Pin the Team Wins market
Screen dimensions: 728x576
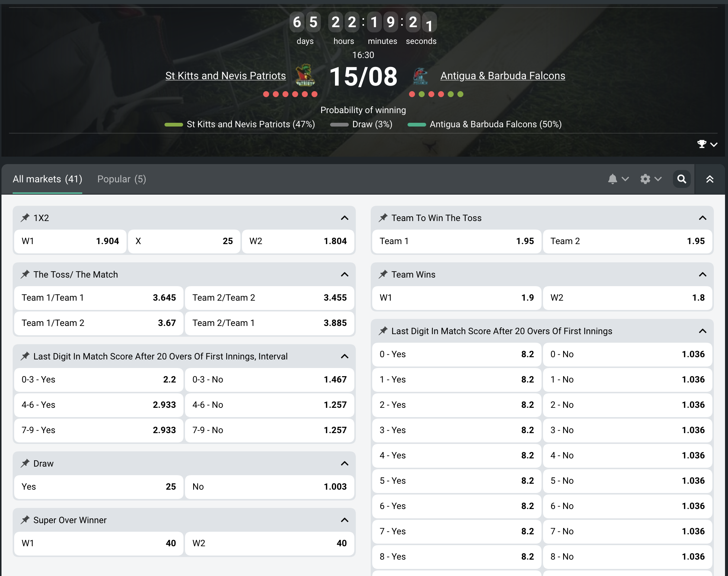(x=383, y=274)
